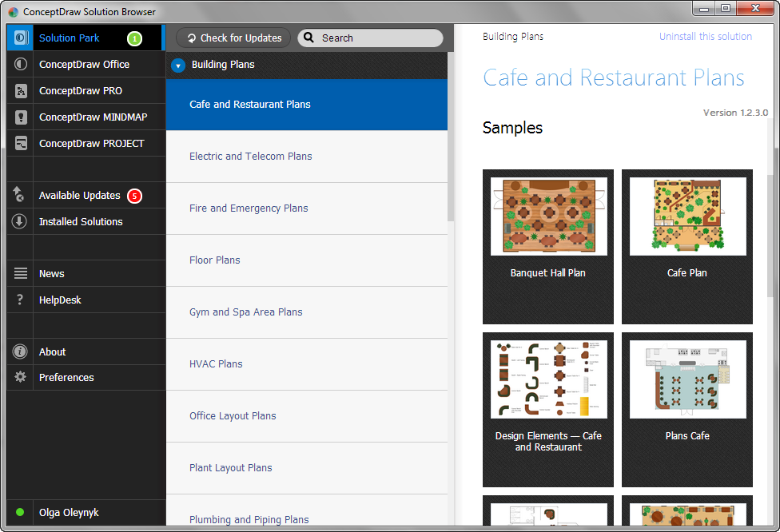Select Plumbing and Piping Plans

[x=306, y=510]
